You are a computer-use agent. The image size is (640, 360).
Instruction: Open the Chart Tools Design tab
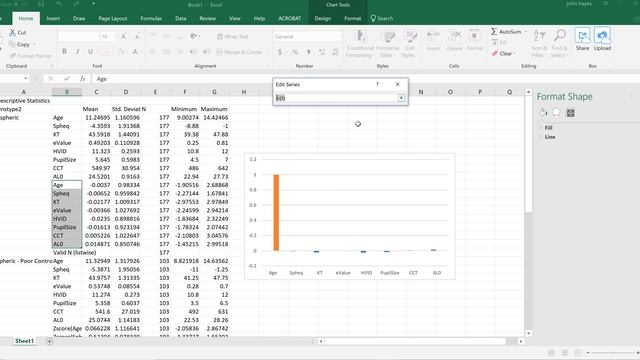(322, 18)
